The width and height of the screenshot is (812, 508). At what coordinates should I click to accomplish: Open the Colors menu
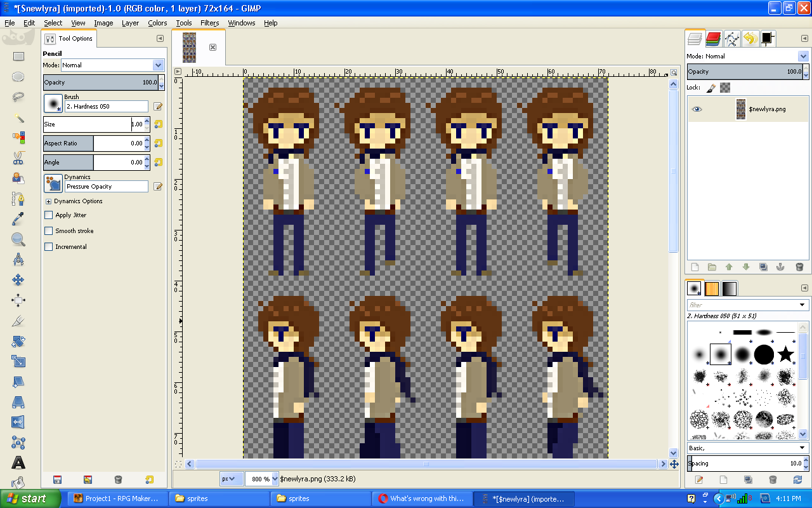click(157, 23)
